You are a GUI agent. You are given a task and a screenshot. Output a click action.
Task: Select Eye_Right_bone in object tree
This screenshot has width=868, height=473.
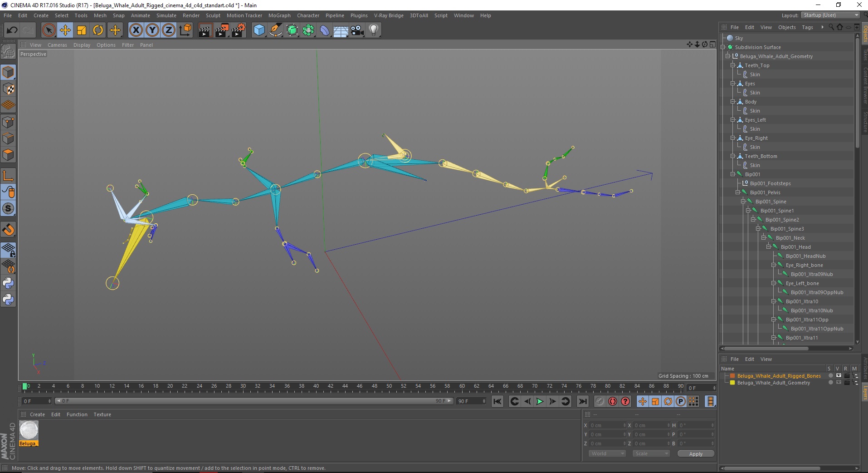point(804,265)
